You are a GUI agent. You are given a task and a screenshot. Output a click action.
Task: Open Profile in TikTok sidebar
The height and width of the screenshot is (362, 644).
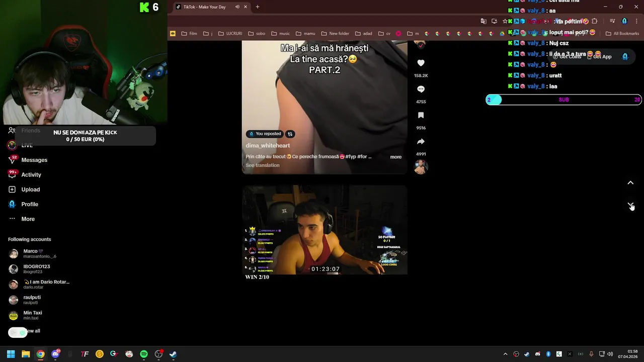click(23, 204)
